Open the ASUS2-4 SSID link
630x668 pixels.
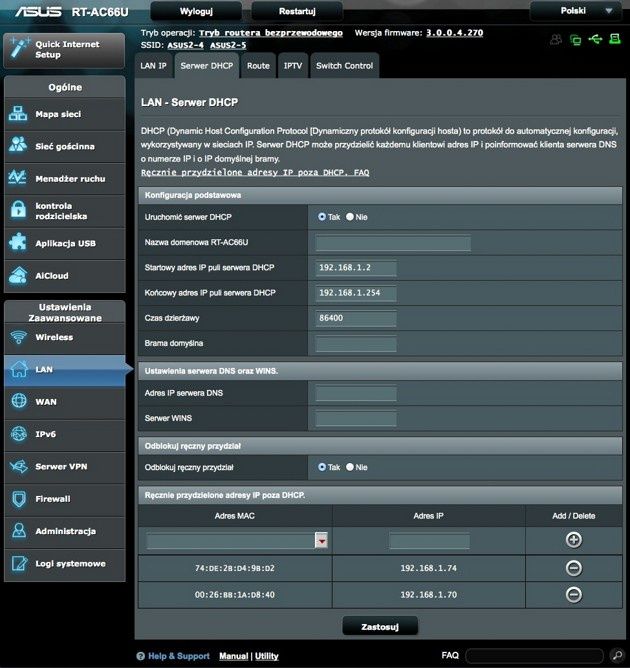185,45
